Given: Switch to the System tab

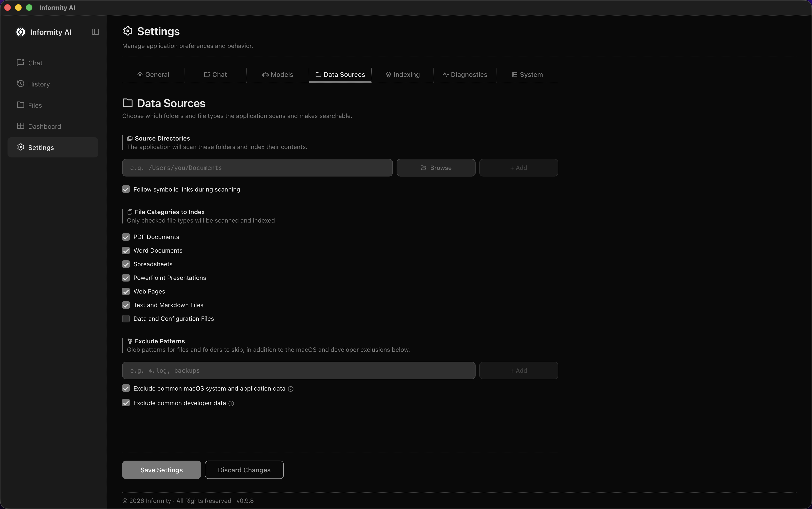Looking at the screenshot, I should [x=527, y=75].
